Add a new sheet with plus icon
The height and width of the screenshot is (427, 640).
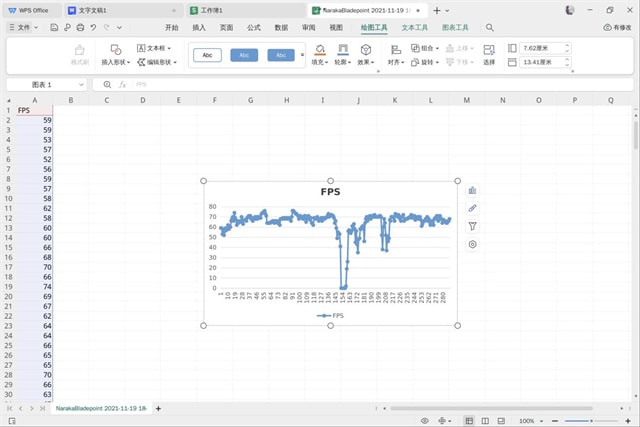tap(158, 409)
